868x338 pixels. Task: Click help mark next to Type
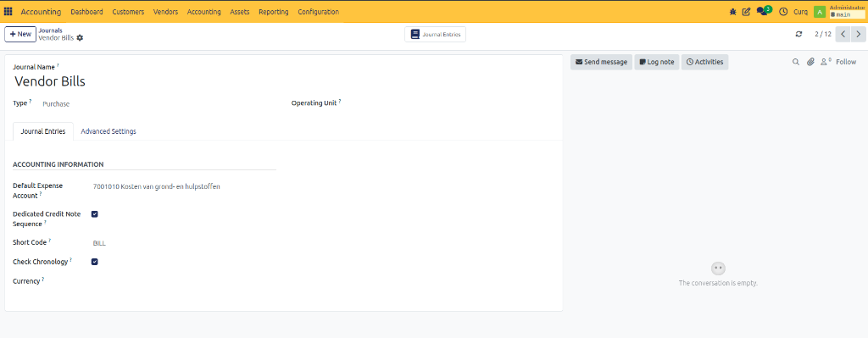click(x=31, y=102)
